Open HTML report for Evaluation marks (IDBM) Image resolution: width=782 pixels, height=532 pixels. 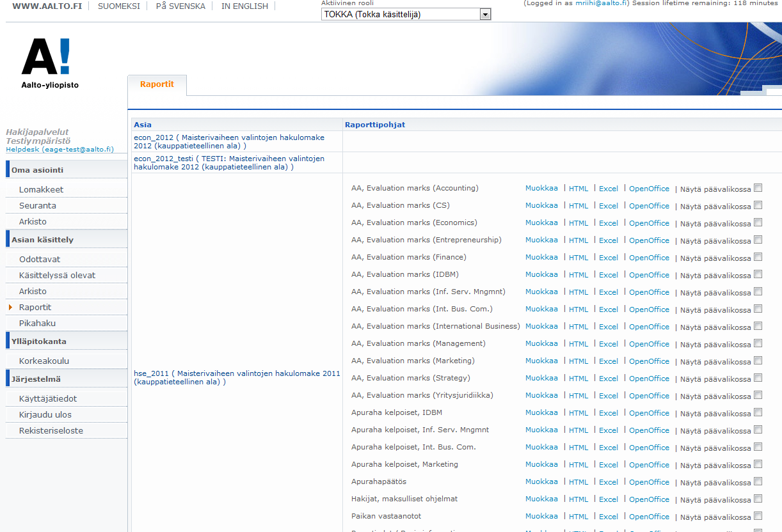(579, 275)
